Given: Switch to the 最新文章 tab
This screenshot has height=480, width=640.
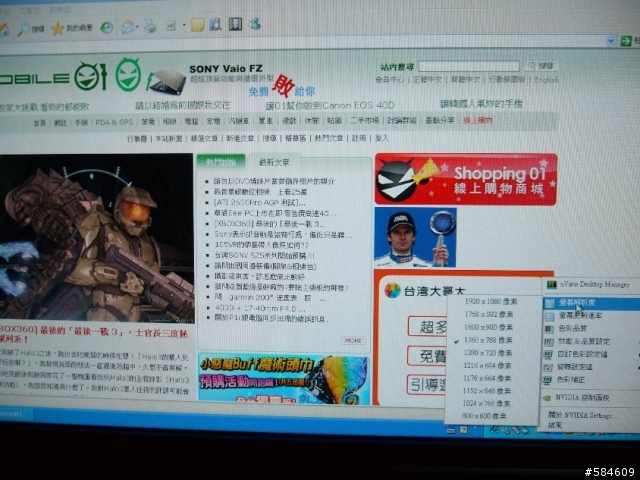Looking at the screenshot, I should coord(274,162).
